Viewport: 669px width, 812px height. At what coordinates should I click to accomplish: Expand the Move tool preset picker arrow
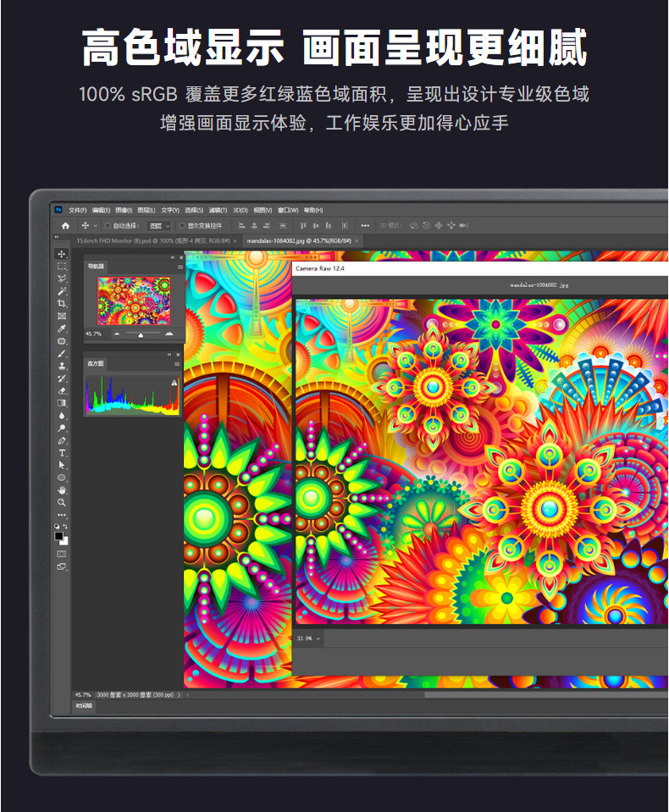coord(96,226)
